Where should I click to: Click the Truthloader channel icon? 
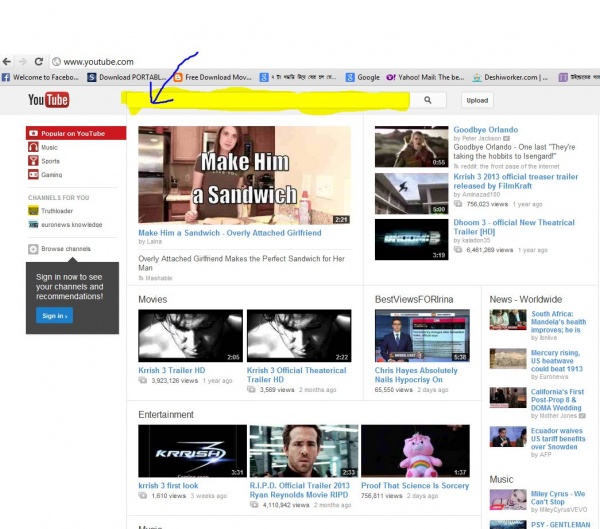click(x=33, y=211)
